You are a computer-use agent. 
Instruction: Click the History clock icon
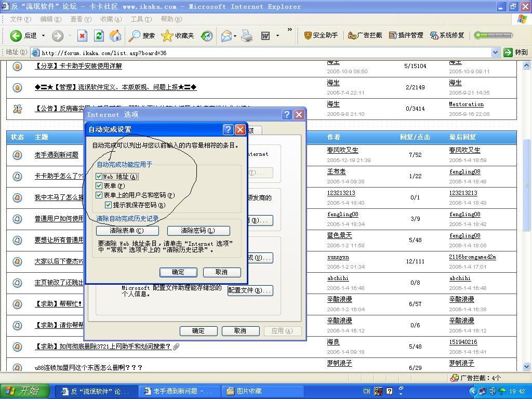pyautogui.click(x=207, y=36)
